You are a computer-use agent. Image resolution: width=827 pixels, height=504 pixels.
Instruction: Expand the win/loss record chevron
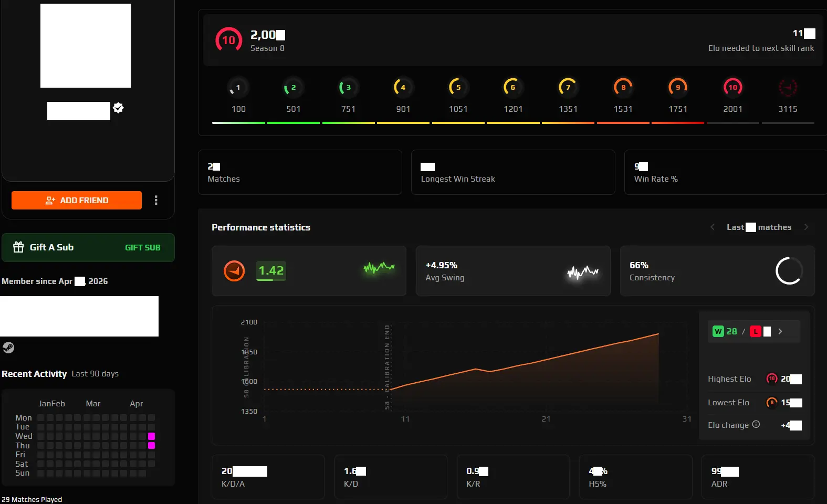pos(780,331)
